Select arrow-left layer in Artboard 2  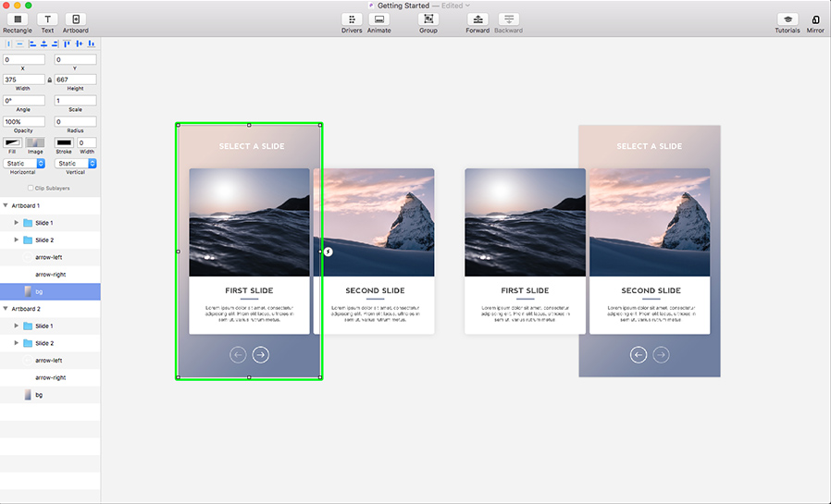click(50, 361)
